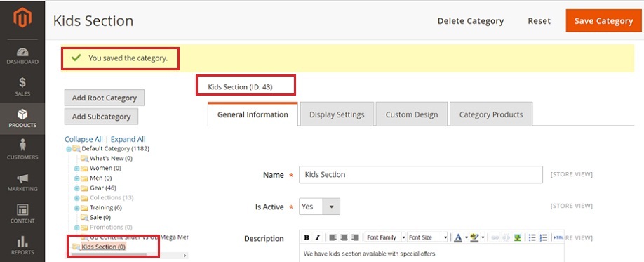Image resolution: width=644 pixels, height=262 pixels.
Task: Switch to the Category Products tab
Action: coord(491,114)
